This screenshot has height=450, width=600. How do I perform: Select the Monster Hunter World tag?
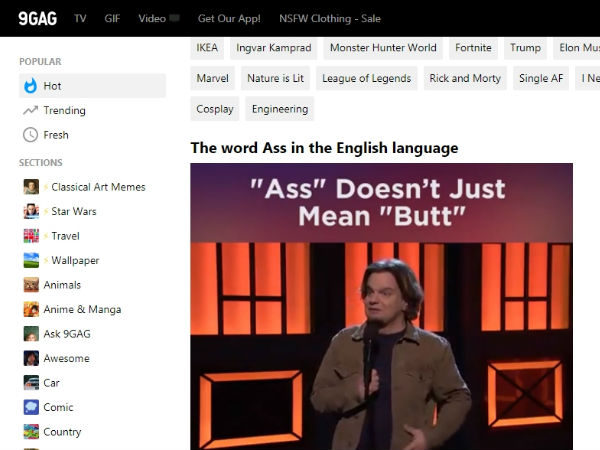coord(383,48)
